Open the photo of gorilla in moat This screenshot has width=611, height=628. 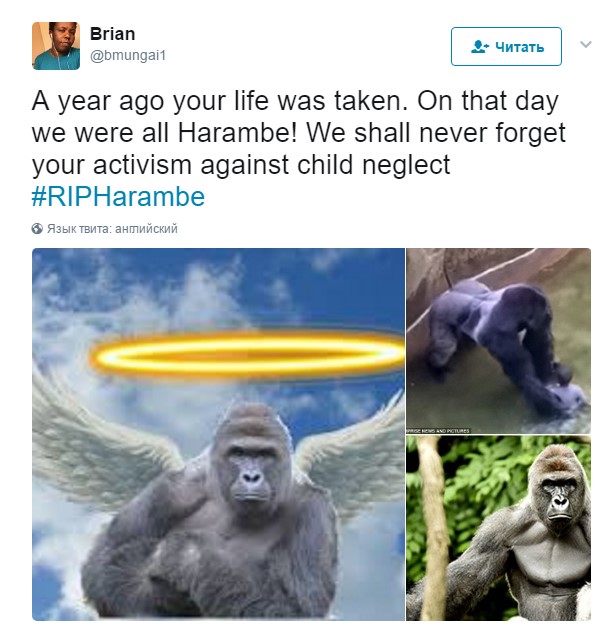pos(498,341)
